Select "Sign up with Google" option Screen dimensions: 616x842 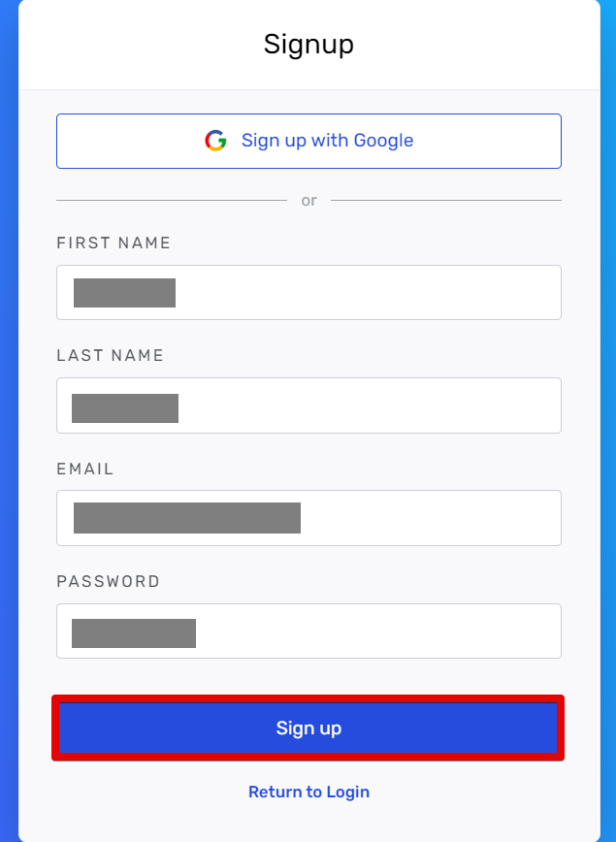point(327,141)
